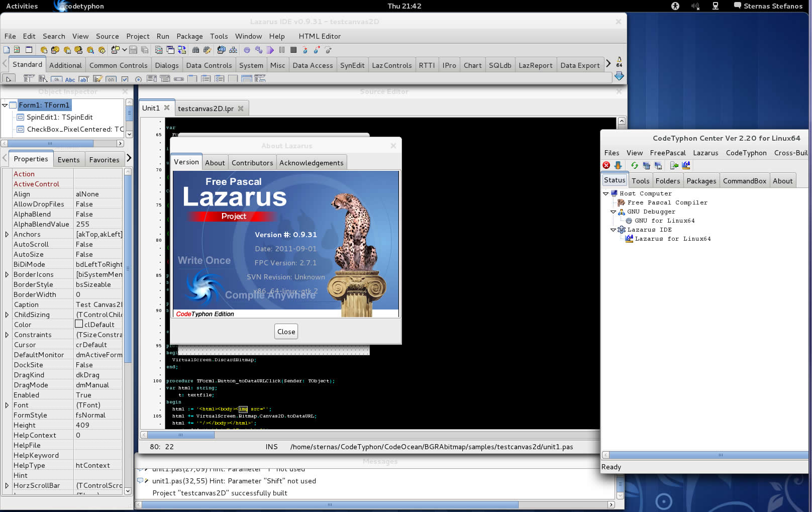Open the FreePascal menu in CodeTyphon Center

click(x=667, y=153)
